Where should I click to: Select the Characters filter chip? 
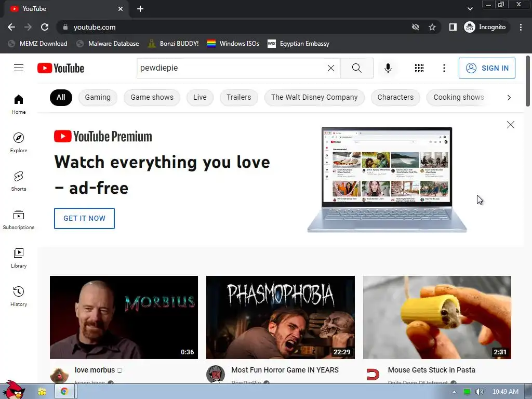[395, 97]
